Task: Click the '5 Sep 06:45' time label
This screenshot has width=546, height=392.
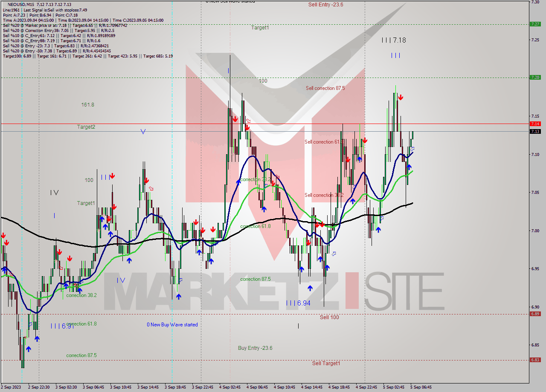Action: pos(421,387)
